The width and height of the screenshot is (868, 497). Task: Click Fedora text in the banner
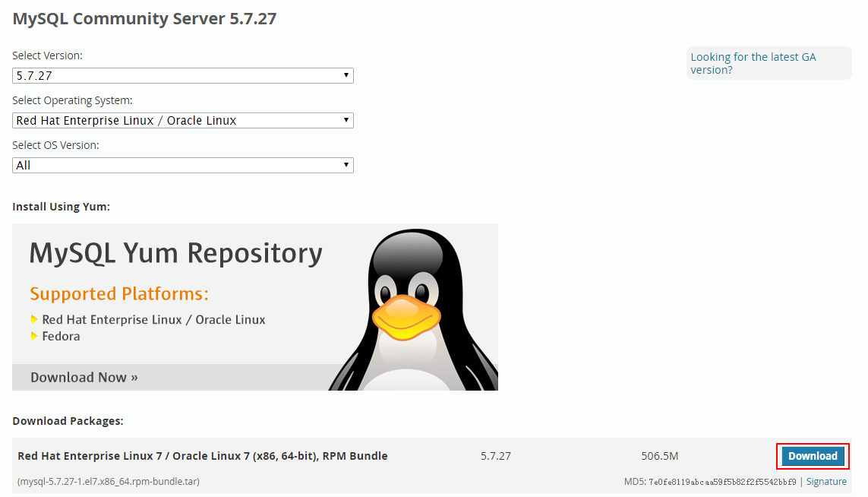tap(61, 336)
